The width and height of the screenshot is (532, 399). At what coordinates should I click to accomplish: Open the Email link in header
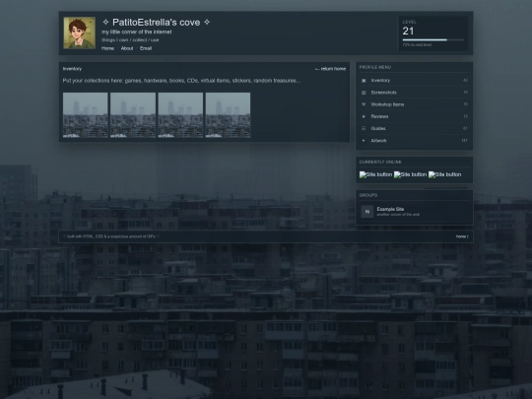pos(146,48)
